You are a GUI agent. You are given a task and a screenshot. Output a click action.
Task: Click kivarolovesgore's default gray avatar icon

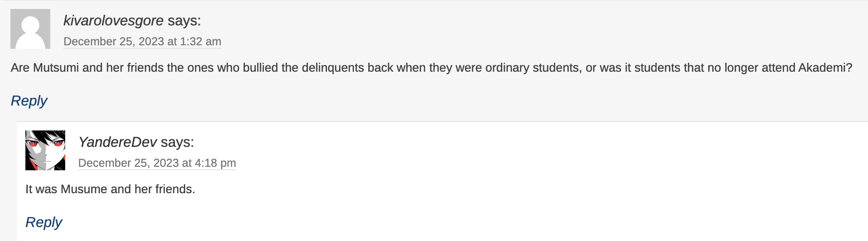[x=30, y=29]
